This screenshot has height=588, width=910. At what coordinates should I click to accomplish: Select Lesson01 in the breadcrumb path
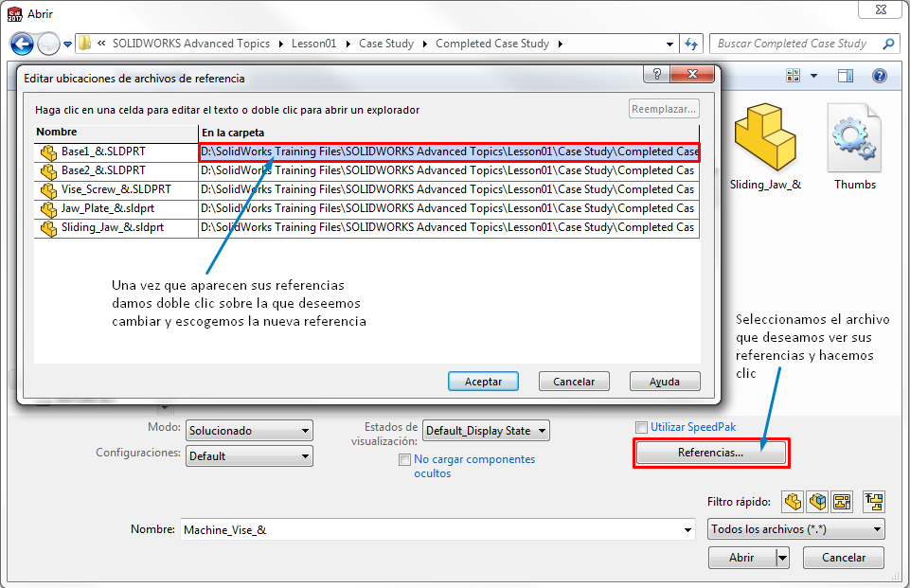point(314,44)
